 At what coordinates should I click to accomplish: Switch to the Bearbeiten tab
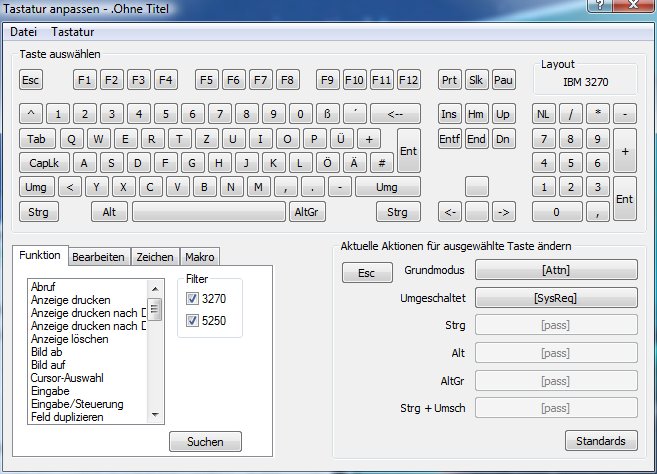[x=98, y=257]
